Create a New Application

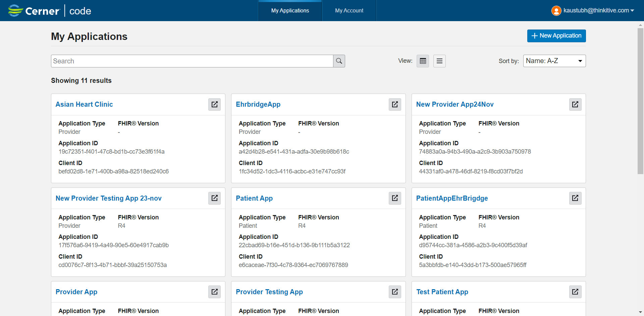[x=556, y=36]
